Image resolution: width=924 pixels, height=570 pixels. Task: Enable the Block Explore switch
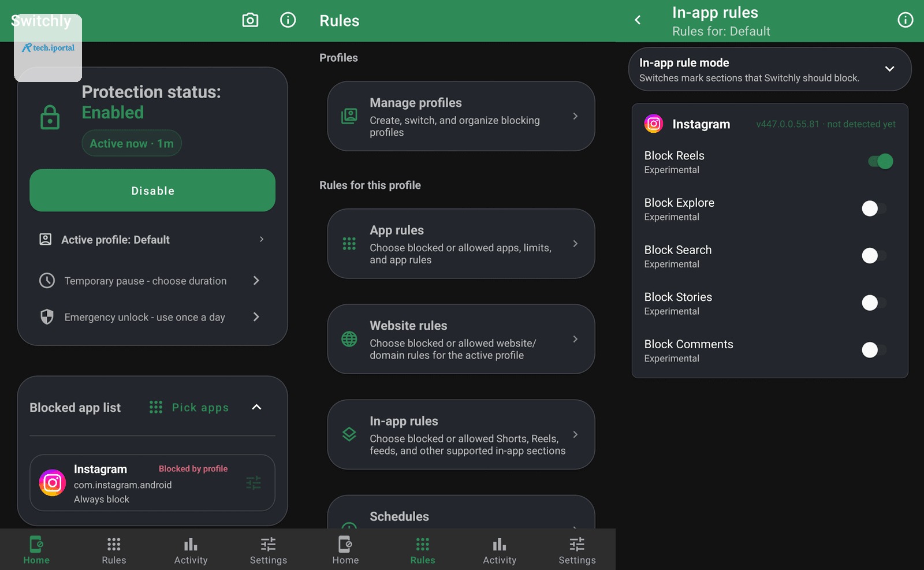pos(874,208)
